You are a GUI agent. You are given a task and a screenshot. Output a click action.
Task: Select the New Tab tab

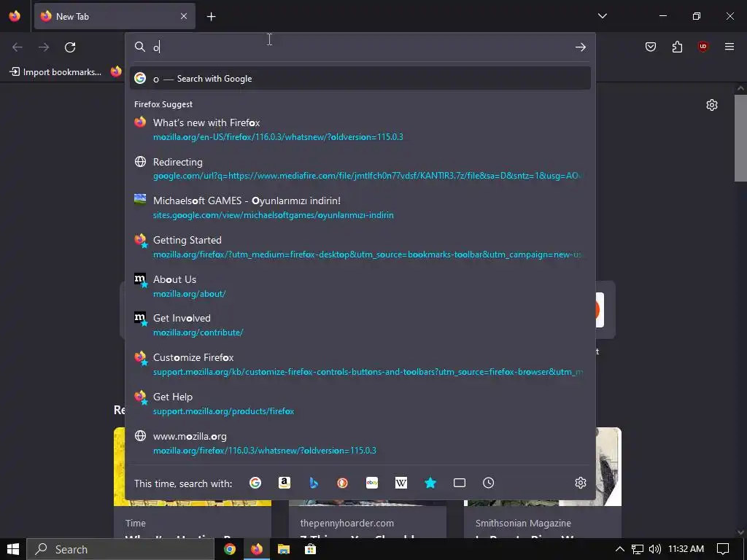[x=115, y=16]
